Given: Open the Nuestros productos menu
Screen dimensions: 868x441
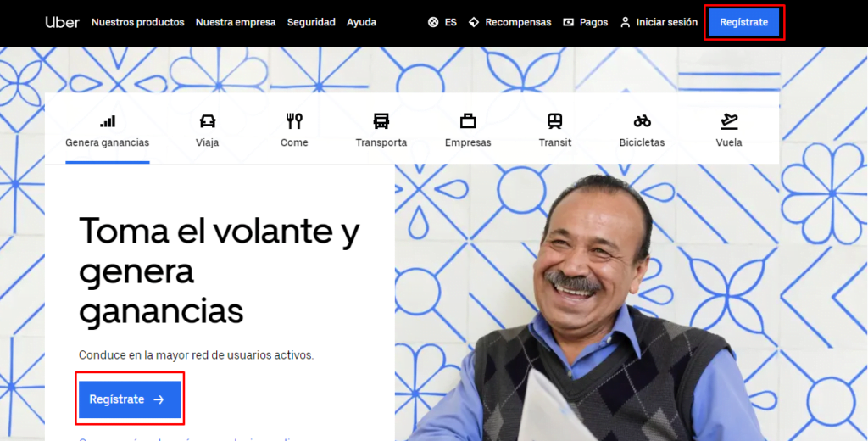Looking at the screenshot, I should coord(138,22).
